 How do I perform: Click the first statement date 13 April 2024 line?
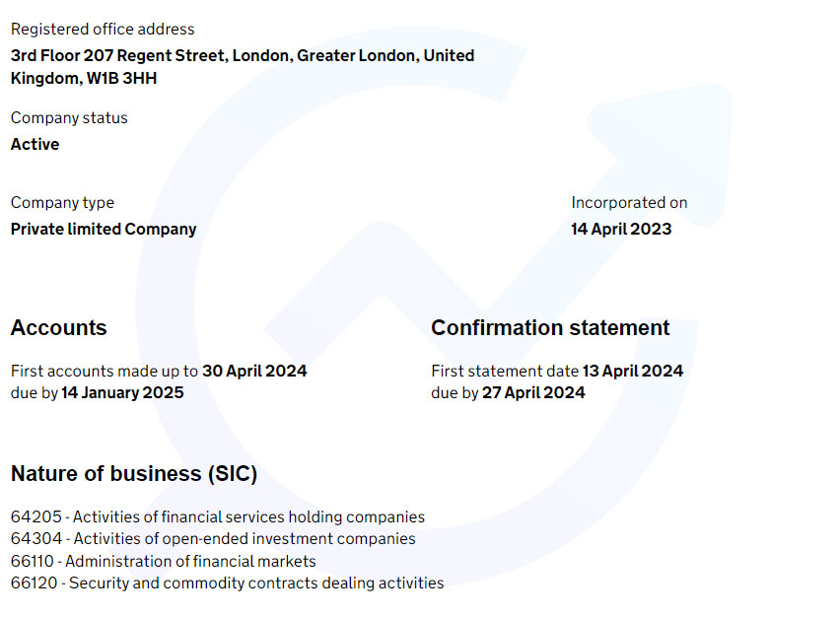coord(557,372)
